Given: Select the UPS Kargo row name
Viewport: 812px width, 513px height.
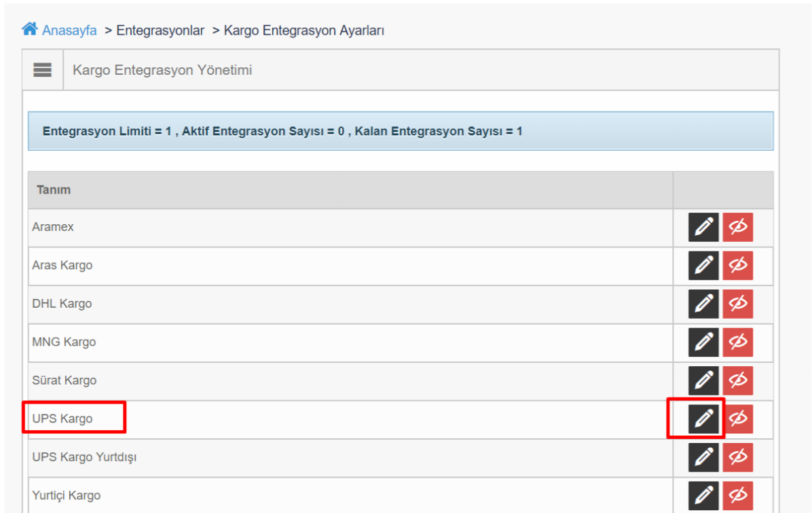Looking at the screenshot, I should coord(62,419).
